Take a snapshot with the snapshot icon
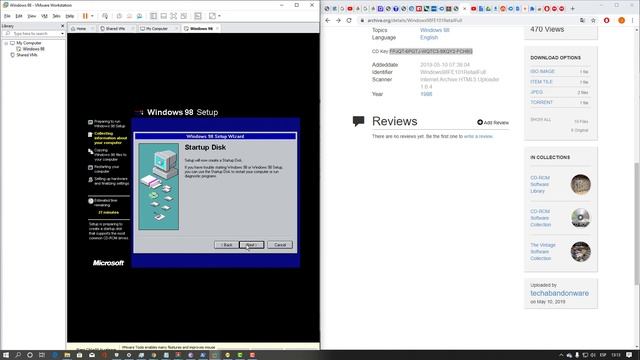The width and height of the screenshot is (640, 360). tap(119, 16)
